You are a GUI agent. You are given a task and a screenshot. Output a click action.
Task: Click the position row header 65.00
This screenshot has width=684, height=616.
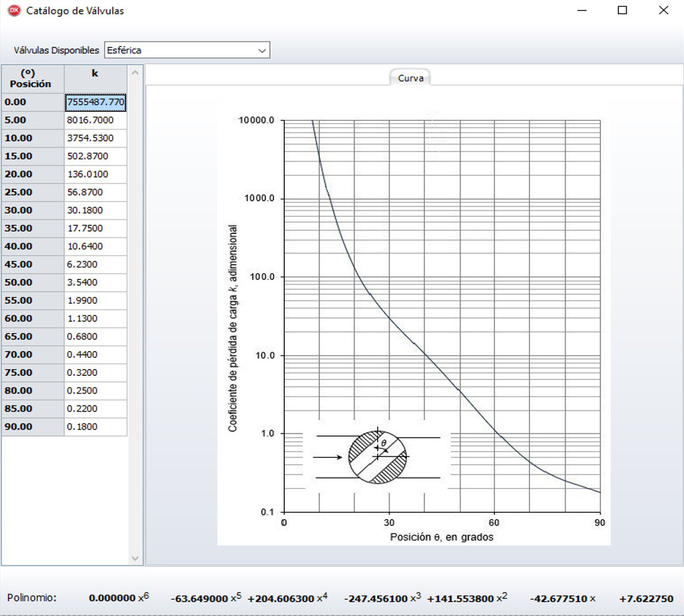[x=33, y=337]
